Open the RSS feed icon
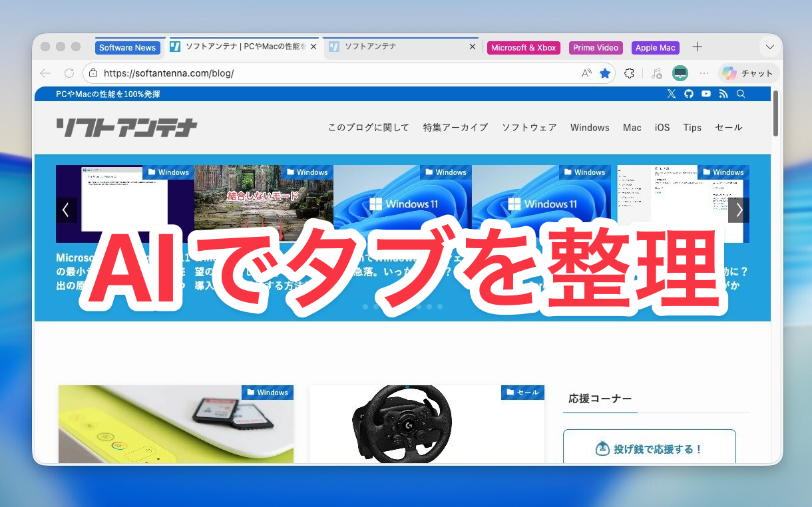This screenshot has width=812, height=507. click(723, 94)
